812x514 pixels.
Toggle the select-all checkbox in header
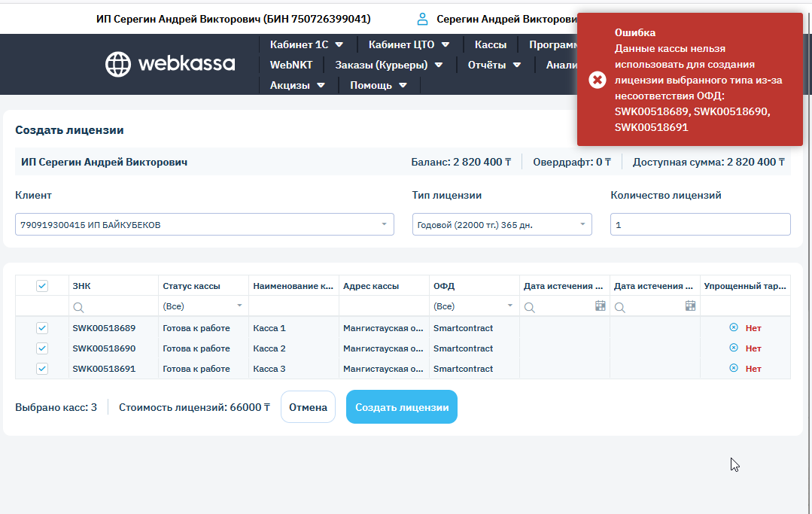pos(42,286)
